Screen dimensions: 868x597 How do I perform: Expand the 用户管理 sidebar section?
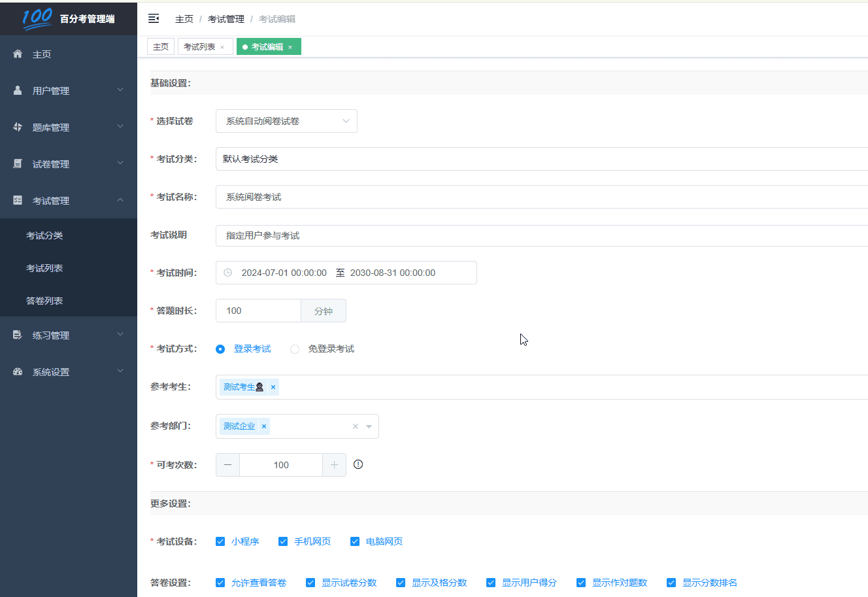click(120, 90)
